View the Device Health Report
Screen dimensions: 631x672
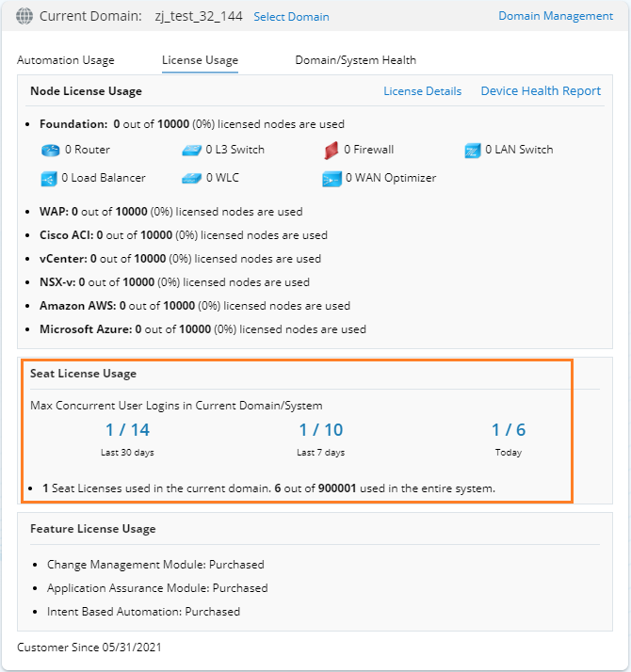tap(541, 91)
